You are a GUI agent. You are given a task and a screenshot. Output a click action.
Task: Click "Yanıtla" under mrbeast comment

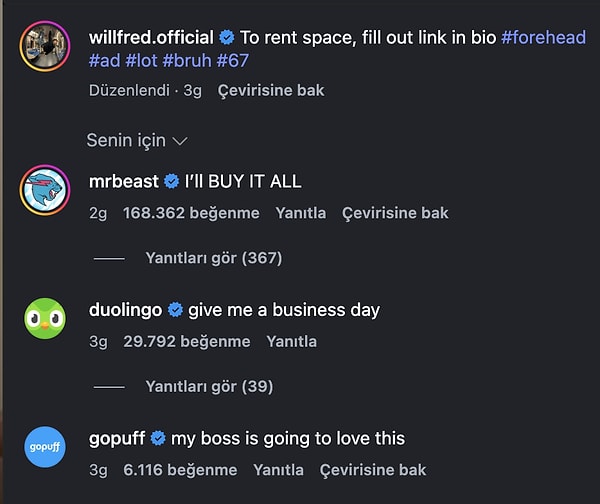click(x=300, y=213)
